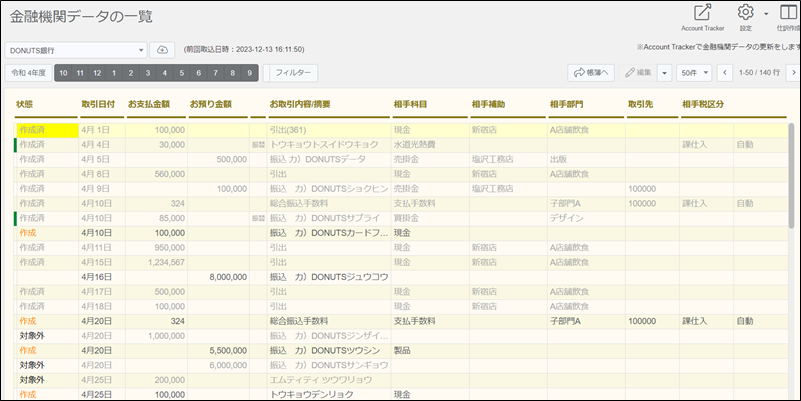Image resolution: width=801 pixels, height=401 pixels.
Task: Switch to month 4 in the month bar
Action: point(164,73)
